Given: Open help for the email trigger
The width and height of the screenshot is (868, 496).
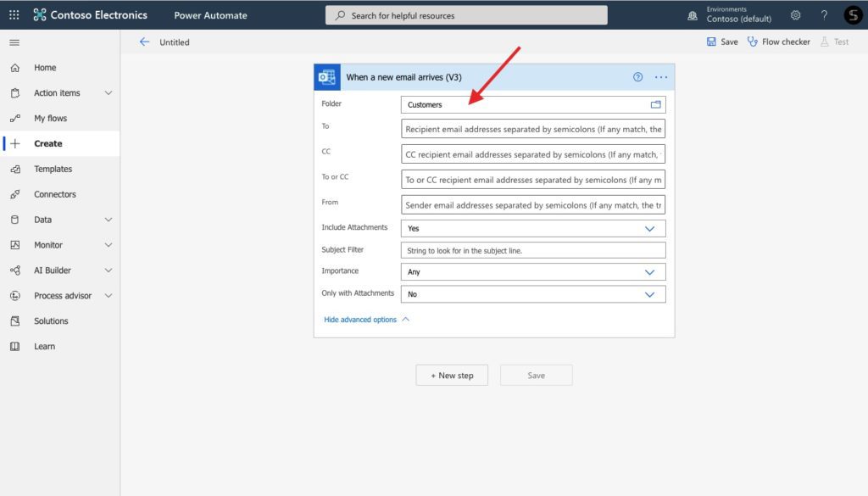Looking at the screenshot, I should pyautogui.click(x=637, y=77).
